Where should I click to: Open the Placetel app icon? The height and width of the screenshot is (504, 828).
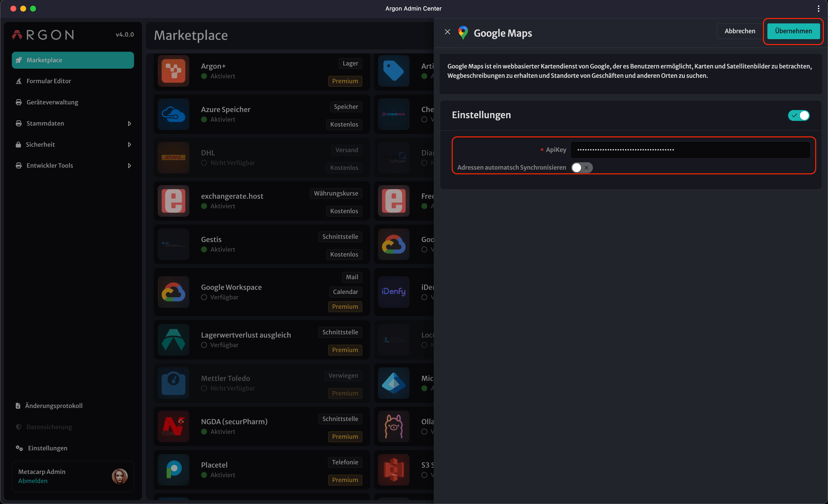click(173, 470)
